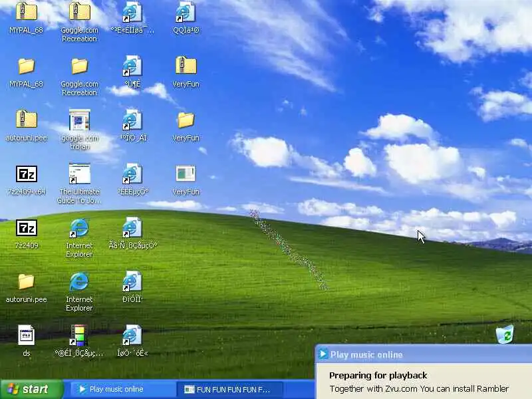Select the 7z2409-x64 installer icon
The image size is (532, 399).
(x=27, y=174)
